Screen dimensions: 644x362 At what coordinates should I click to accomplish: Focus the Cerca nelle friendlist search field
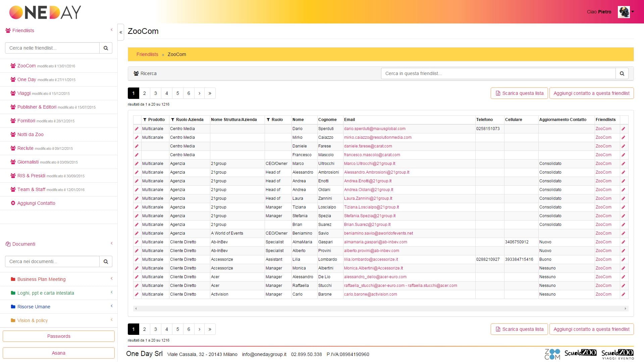click(x=52, y=48)
